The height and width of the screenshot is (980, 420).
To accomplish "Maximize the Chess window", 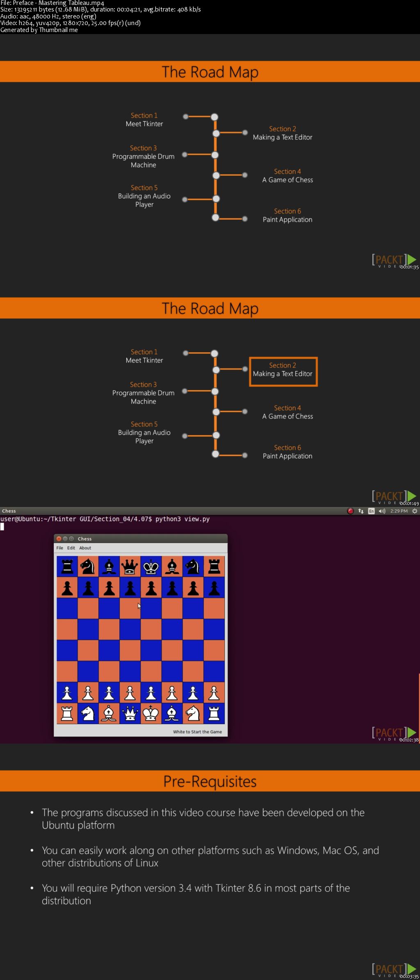I will click(71, 539).
